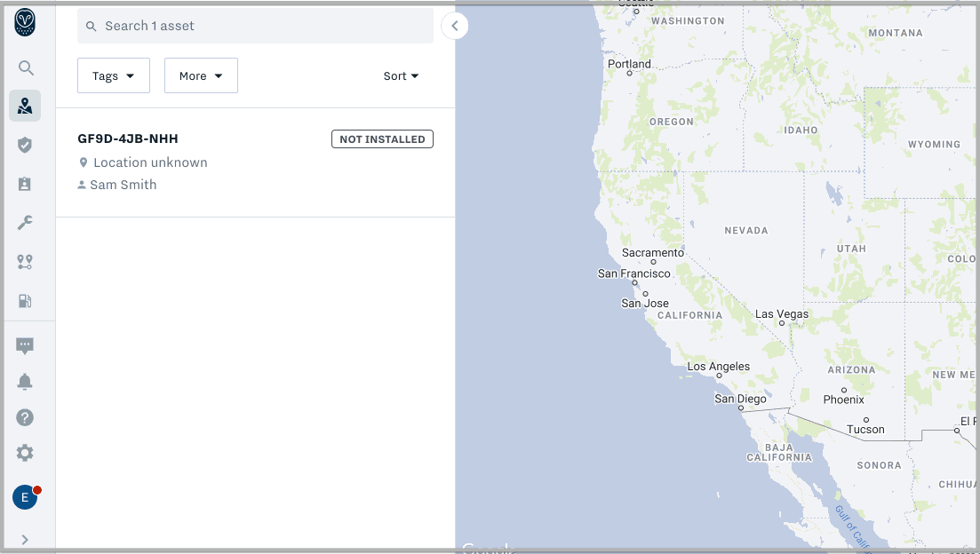The width and height of the screenshot is (980, 554).
Task: Click the NOT INSTALLED badge
Action: tap(383, 139)
